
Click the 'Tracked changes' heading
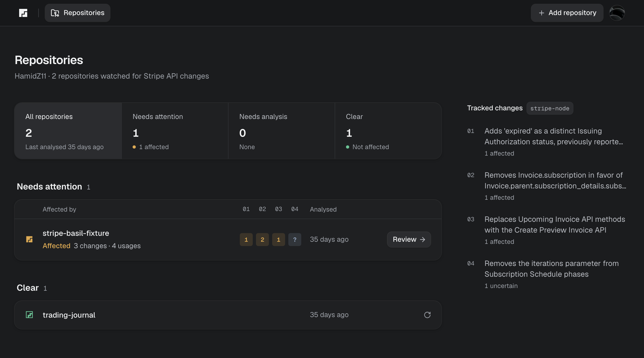click(x=495, y=108)
